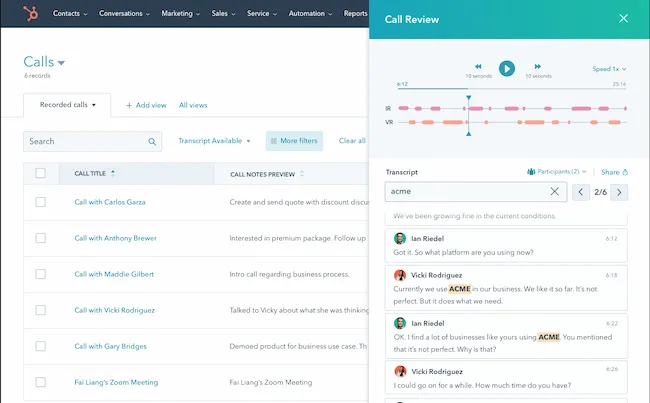650x403 pixels.
Task: Check the Fai Liang's Zoom Meeting row
Action: coord(41,382)
